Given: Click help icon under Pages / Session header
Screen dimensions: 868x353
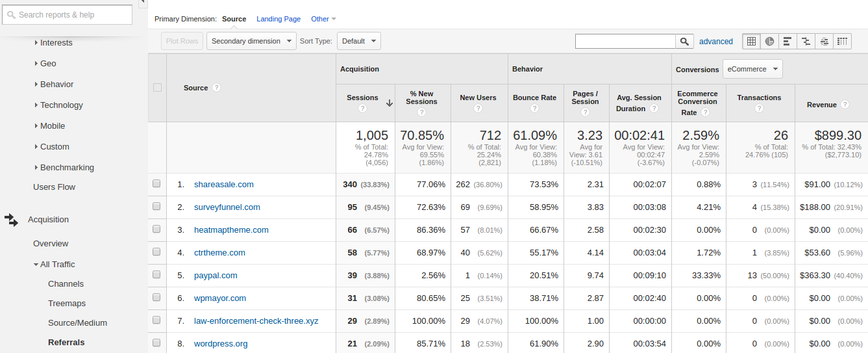Looking at the screenshot, I should pyautogui.click(x=585, y=112).
